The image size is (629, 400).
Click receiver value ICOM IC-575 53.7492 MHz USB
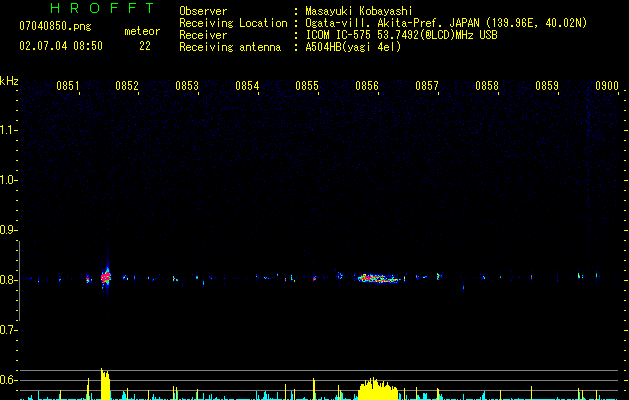401,35
